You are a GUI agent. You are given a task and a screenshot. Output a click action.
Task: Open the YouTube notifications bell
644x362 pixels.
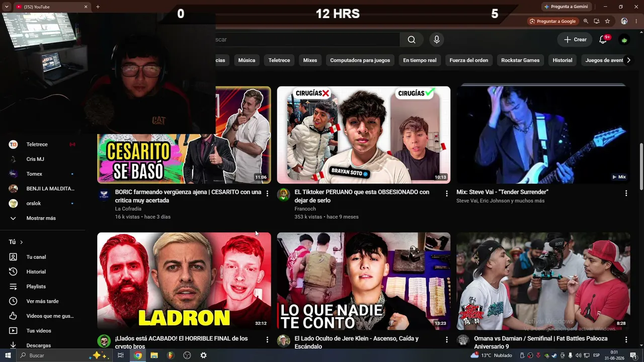click(x=603, y=40)
